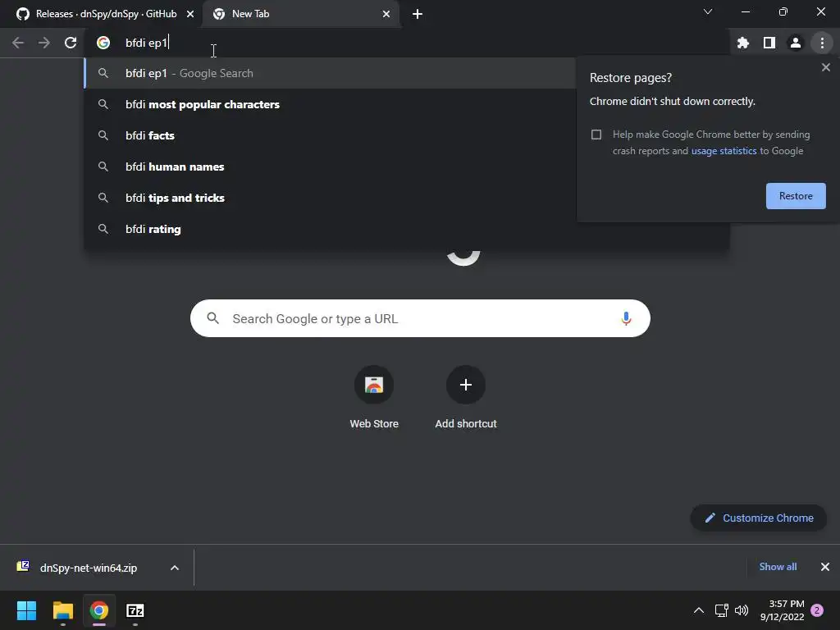Go forward with the forward arrow
The image size is (840, 630).
[44, 43]
